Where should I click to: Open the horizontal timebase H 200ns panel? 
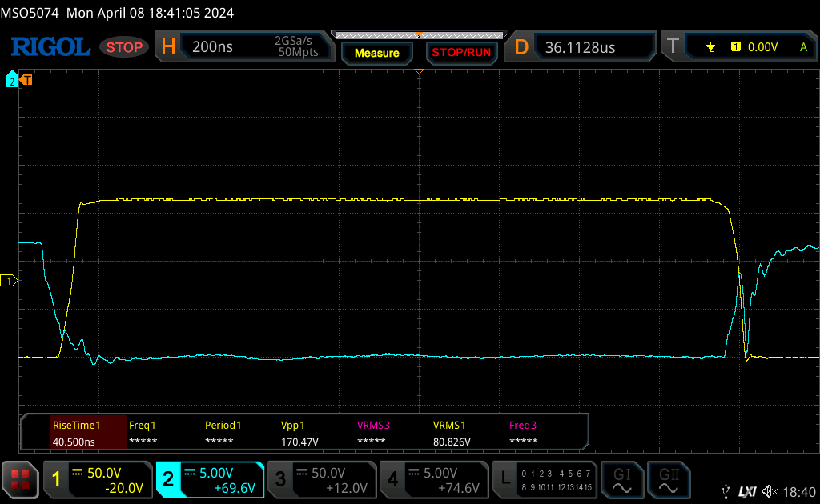point(244,46)
